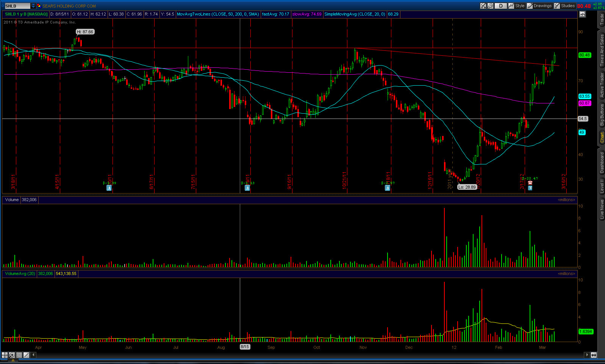Select the diagonal line drawing tool icon

(26, 355)
